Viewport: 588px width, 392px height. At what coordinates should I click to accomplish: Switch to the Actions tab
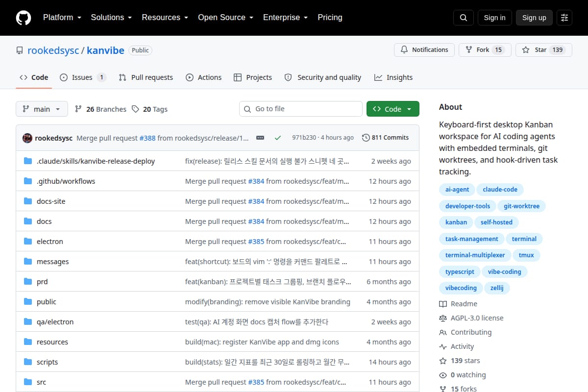[204, 77]
